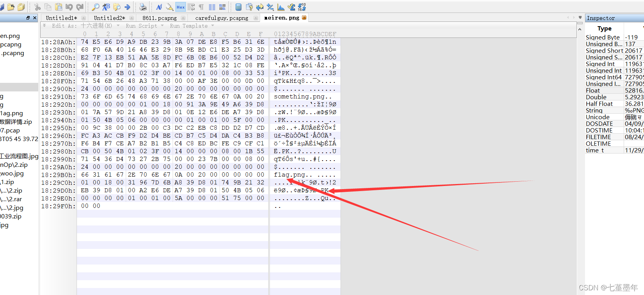Close the carefulguy.pcapng tab
Image resolution: width=644 pixels, height=295 pixels.
(255, 18)
